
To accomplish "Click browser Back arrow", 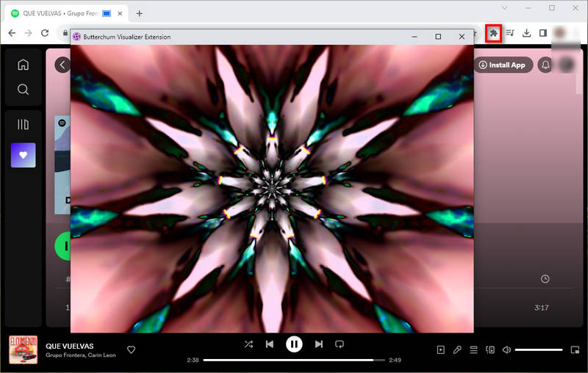I will pos(12,33).
